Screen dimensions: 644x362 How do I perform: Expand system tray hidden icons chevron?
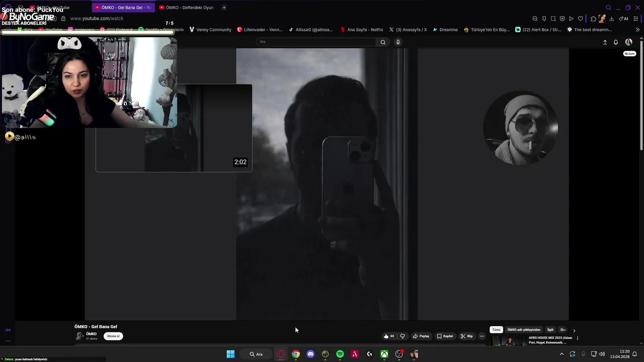point(561,354)
